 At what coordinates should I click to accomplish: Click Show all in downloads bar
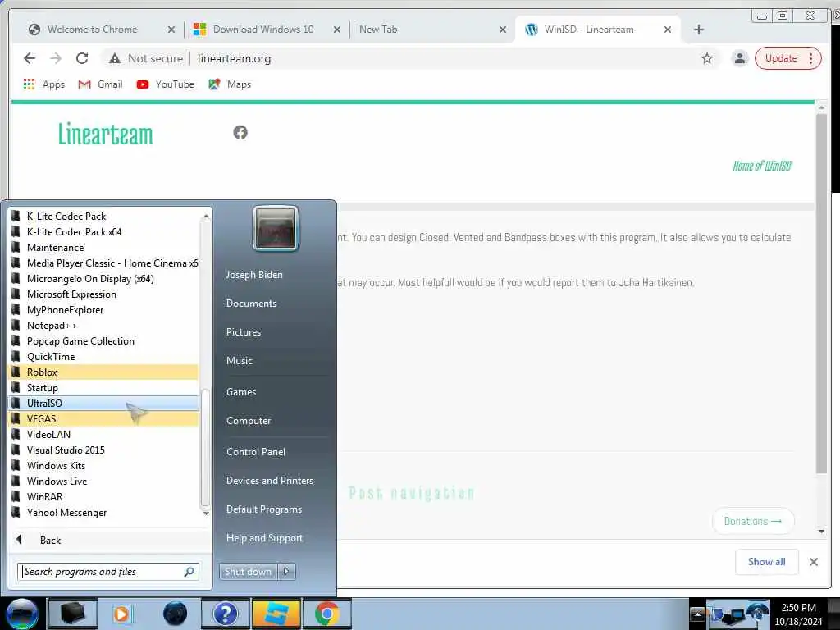click(x=767, y=562)
